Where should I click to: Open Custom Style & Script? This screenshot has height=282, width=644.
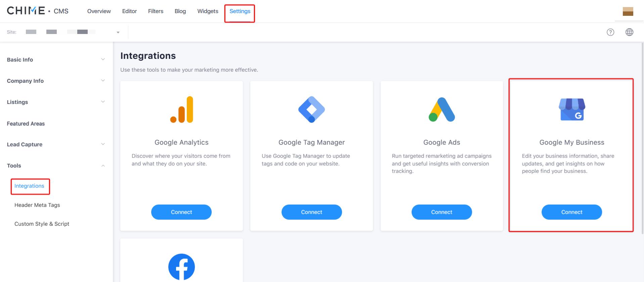pos(42,224)
